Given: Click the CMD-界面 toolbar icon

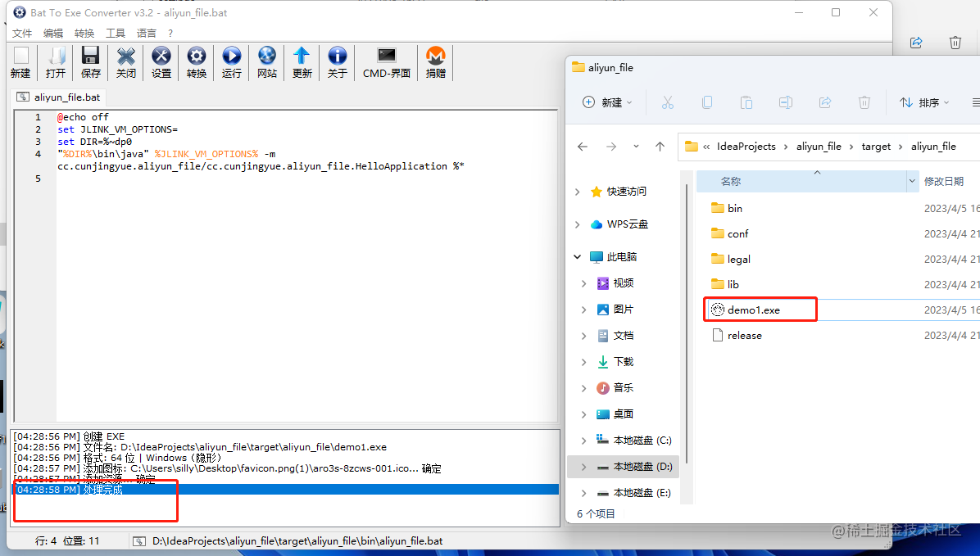Looking at the screenshot, I should (385, 63).
